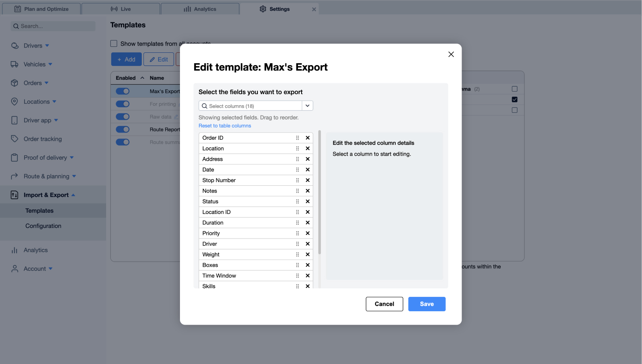Viewport: 642px width, 364px height.
Task: Close the Edit template dialog
Action: pyautogui.click(x=451, y=54)
